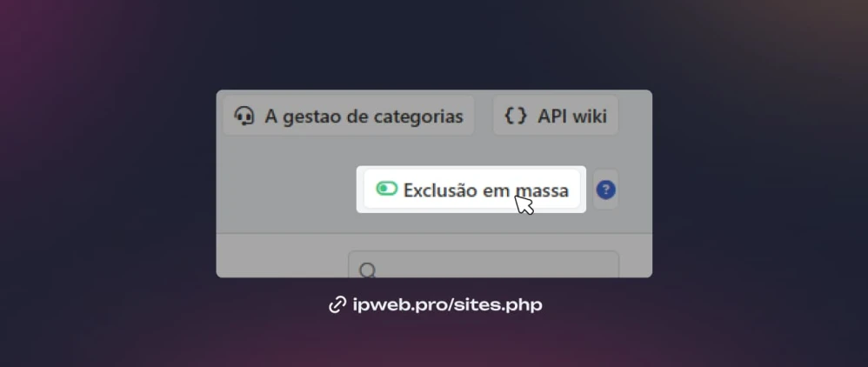
Task: Click the headset icon beside category management
Action: pos(244,117)
